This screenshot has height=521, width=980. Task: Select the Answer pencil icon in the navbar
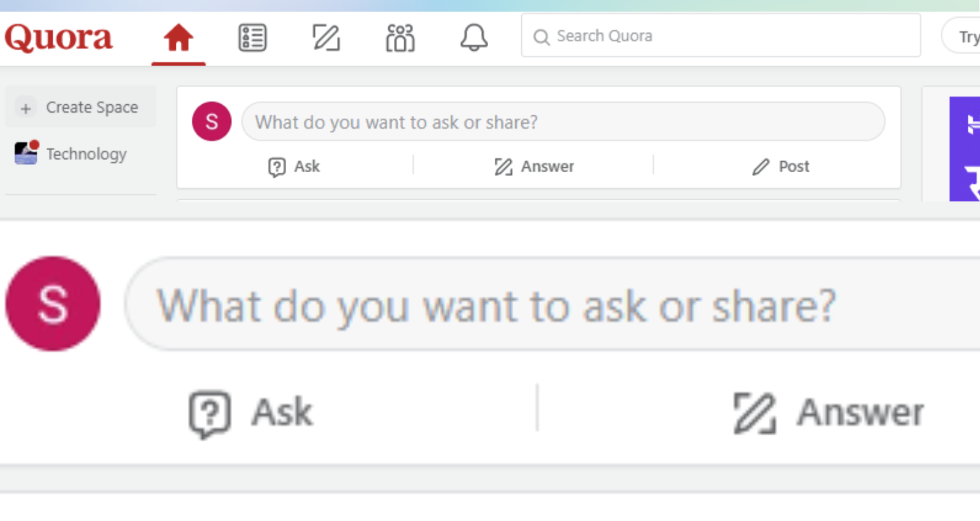click(x=326, y=37)
